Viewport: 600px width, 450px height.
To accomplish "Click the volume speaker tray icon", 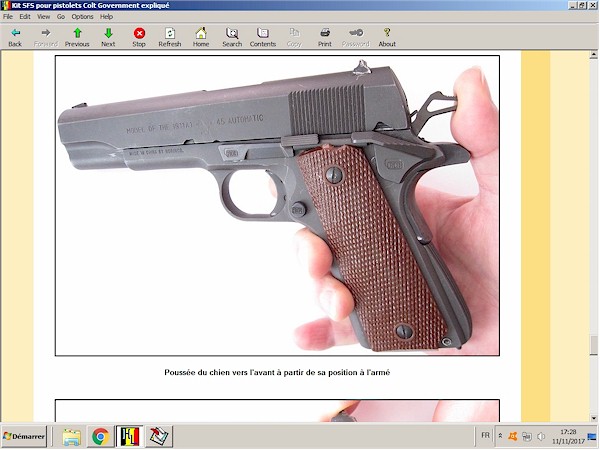I will pos(541,436).
